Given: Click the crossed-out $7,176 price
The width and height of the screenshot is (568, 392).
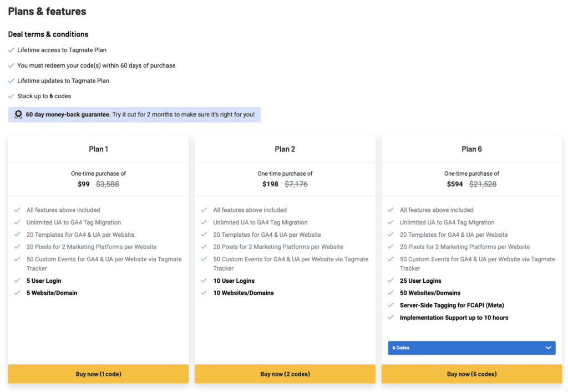Looking at the screenshot, I should (296, 184).
